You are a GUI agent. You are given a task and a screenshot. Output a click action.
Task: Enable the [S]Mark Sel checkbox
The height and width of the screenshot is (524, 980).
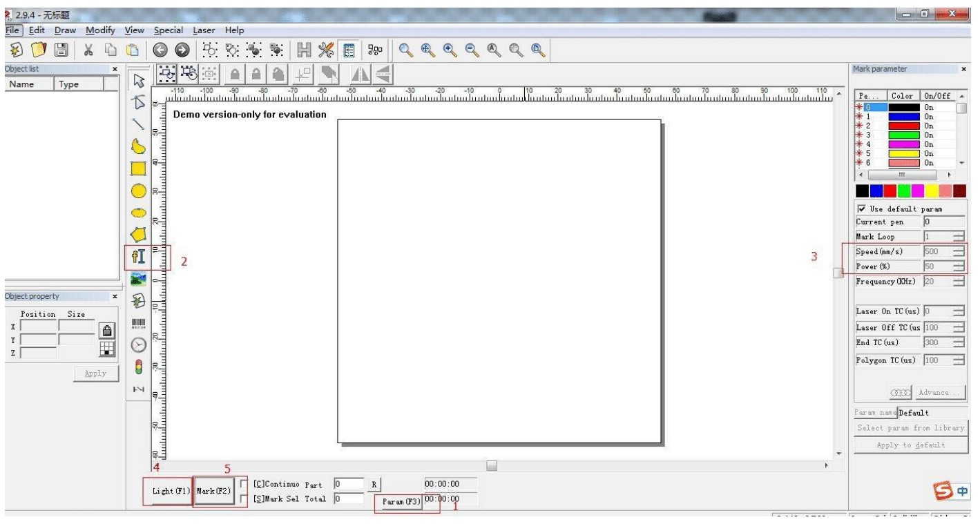pos(244,498)
